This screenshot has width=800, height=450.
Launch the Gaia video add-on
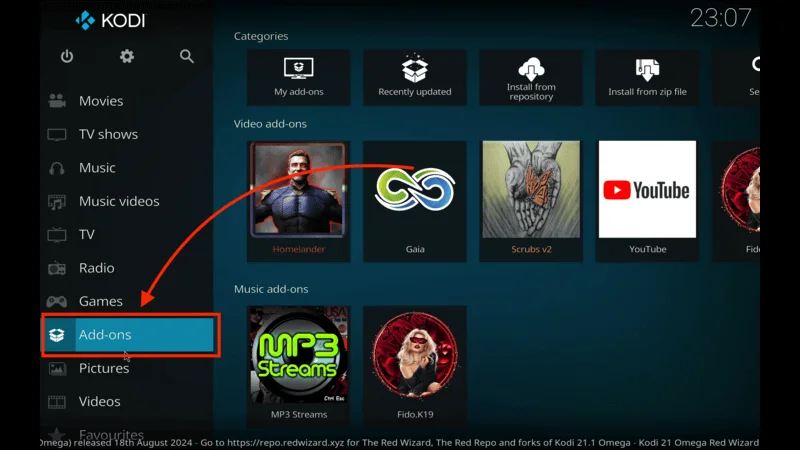coord(415,201)
